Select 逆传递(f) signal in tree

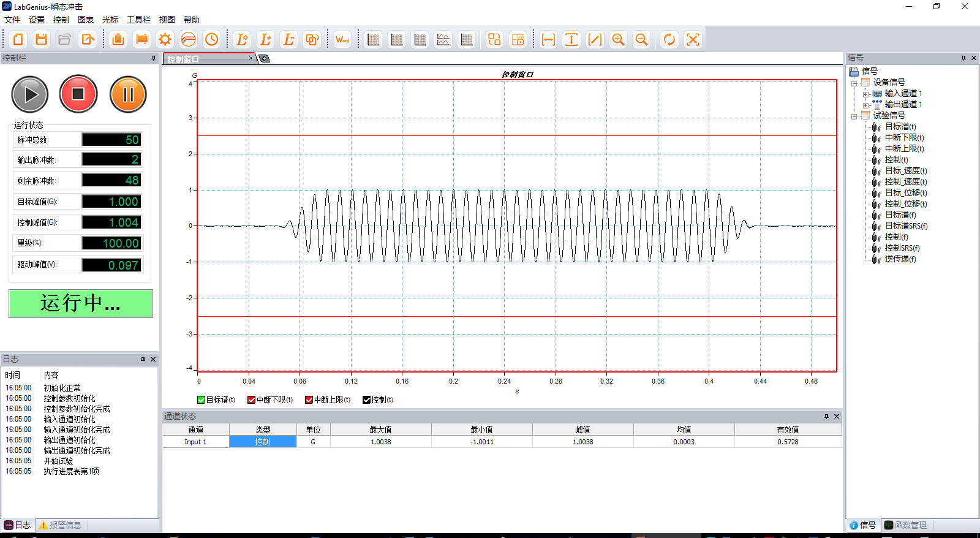tap(900, 259)
